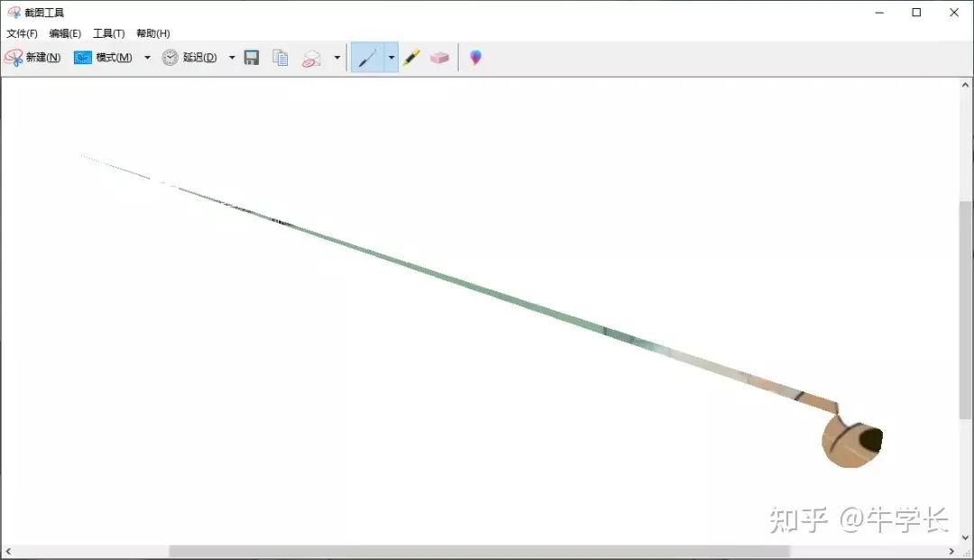This screenshot has height=560, width=974.
Task: Toggle the Highlighter tool
Action: pos(412,58)
